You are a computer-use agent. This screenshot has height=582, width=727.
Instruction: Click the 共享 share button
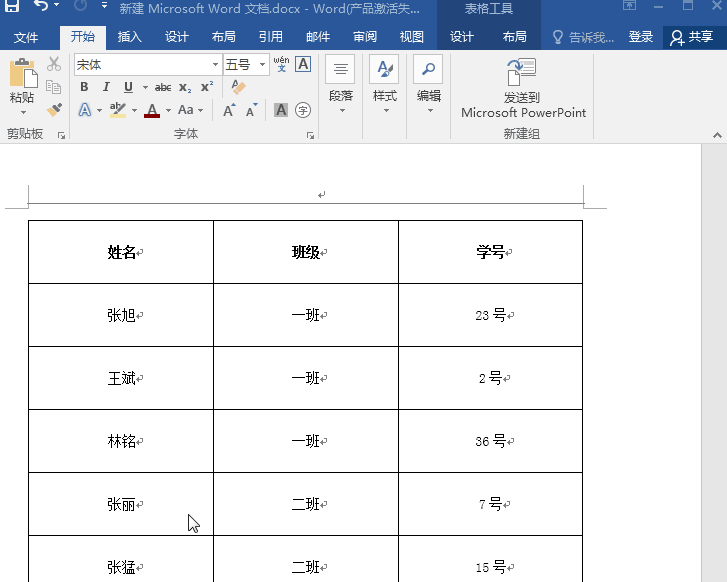click(692, 37)
